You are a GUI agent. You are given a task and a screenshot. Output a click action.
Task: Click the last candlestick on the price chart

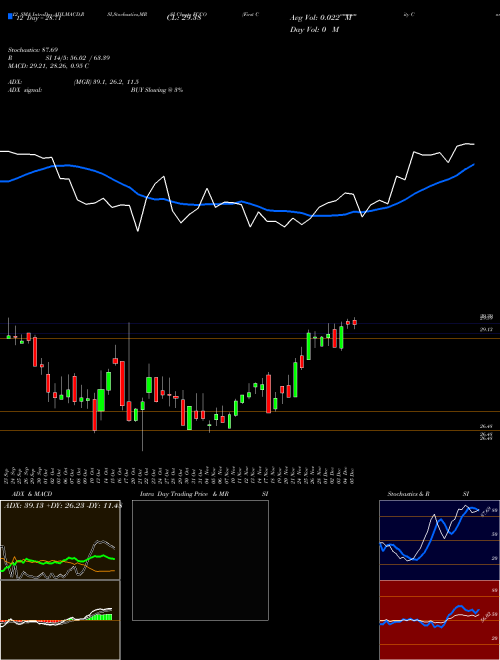[x=355, y=323]
